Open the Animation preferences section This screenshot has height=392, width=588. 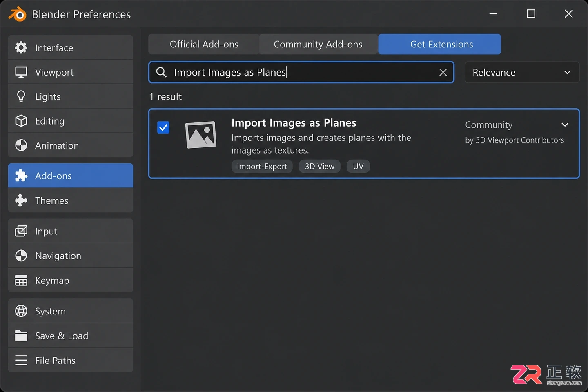[x=71, y=145]
